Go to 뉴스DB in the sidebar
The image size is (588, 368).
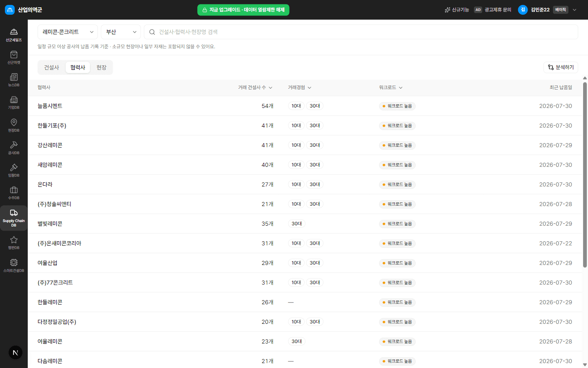click(13, 80)
